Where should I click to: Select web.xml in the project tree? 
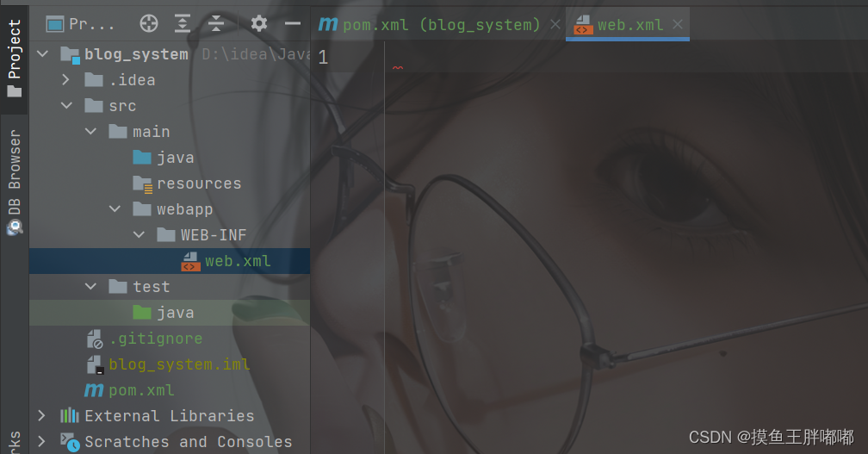[x=170, y=261]
